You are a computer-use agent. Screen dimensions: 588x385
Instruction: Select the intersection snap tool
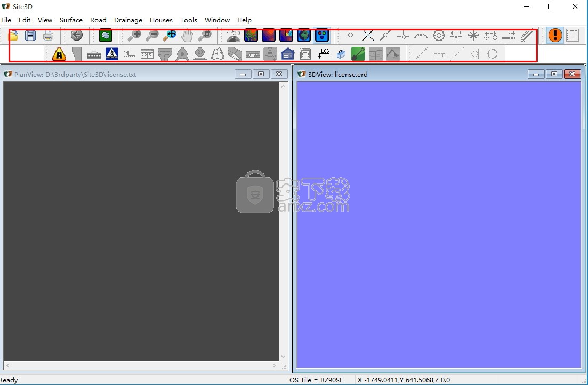(x=368, y=36)
